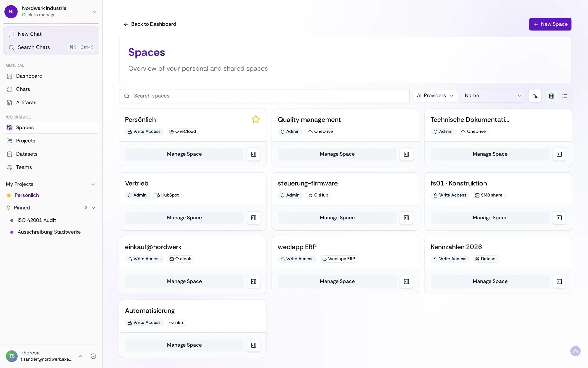Collapse the My Projects section
588x368 pixels.
[x=93, y=184]
